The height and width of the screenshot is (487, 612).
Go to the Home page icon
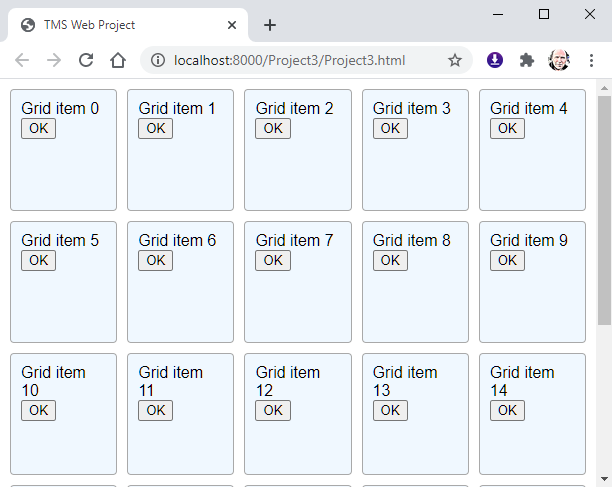pos(118,60)
